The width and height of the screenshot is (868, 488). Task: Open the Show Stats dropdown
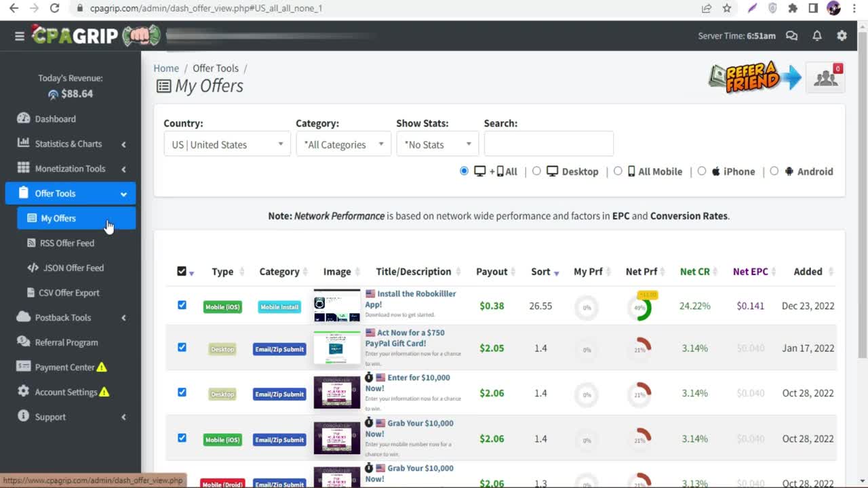[x=437, y=144]
